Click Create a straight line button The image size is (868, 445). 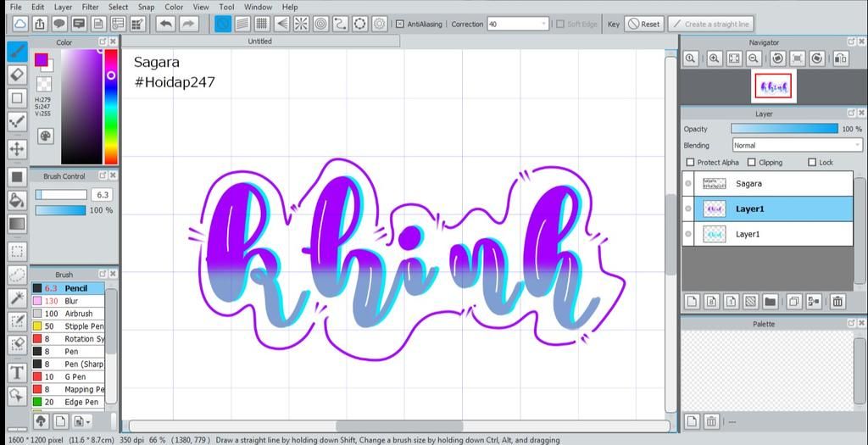tap(710, 25)
